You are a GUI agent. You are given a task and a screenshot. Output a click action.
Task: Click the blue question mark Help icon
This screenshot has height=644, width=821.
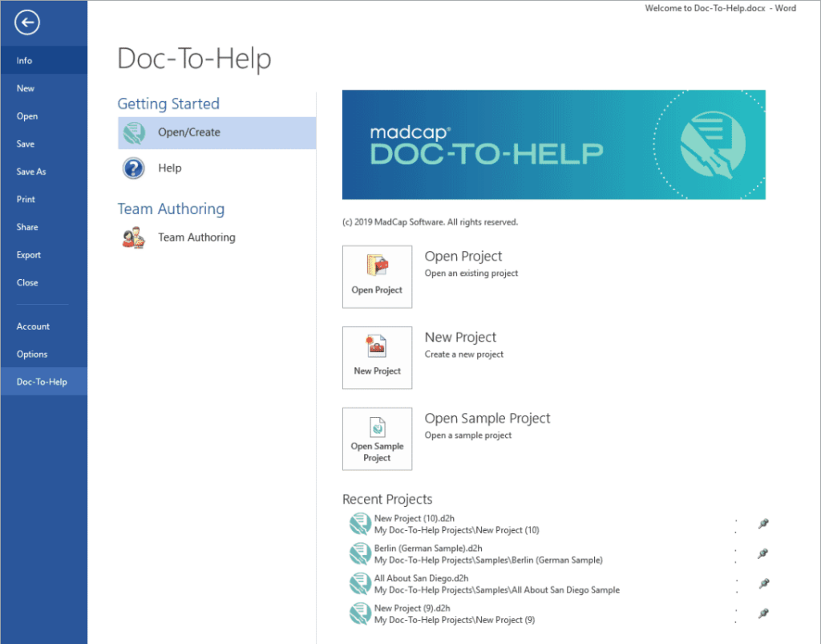(x=134, y=168)
